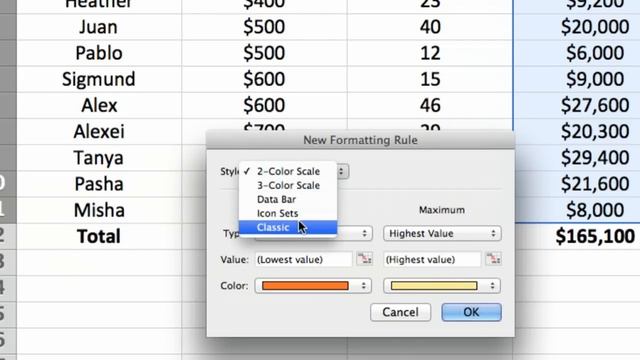Open the maximum color dropdown (yellow)
The image size is (640, 360).
(442, 286)
